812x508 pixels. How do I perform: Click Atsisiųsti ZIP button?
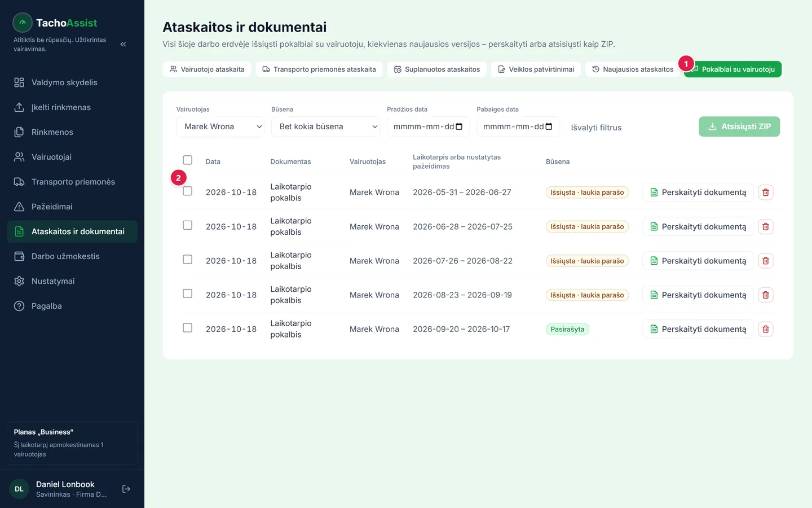click(739, 126)
